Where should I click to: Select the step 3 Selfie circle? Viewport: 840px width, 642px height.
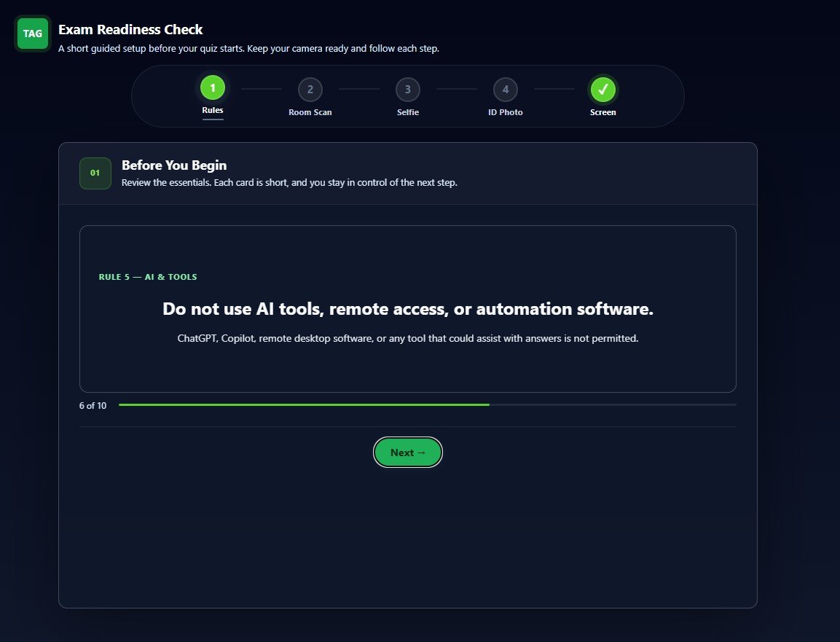tap(408, 90)
